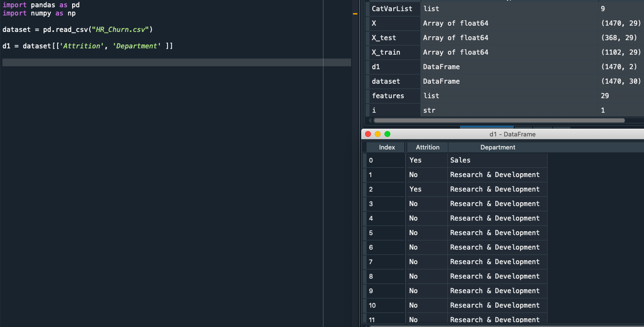Minimize the d1 - DataFrame window
Screen dimensions: 644x327
378,134
